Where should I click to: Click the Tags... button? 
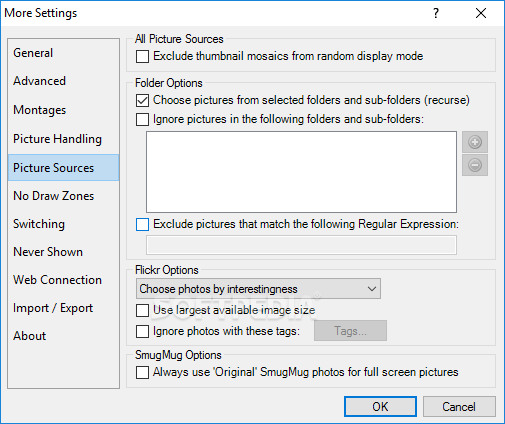coord(350,331)
